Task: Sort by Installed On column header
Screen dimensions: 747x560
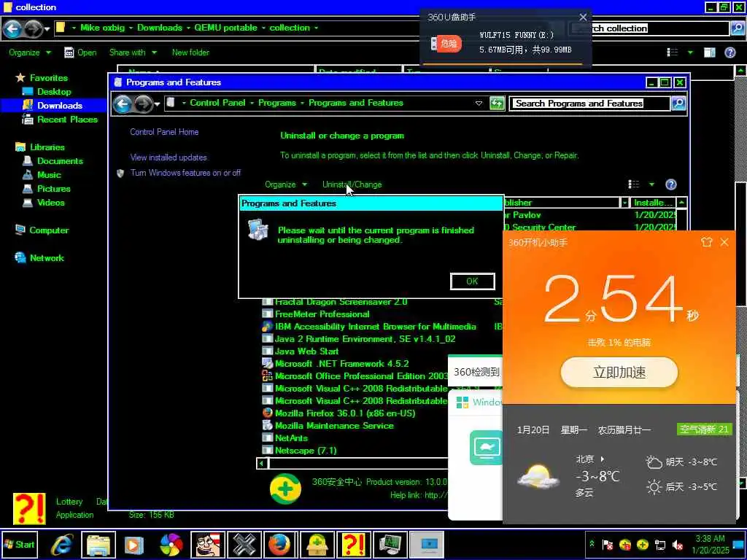Action: point(653,203)
